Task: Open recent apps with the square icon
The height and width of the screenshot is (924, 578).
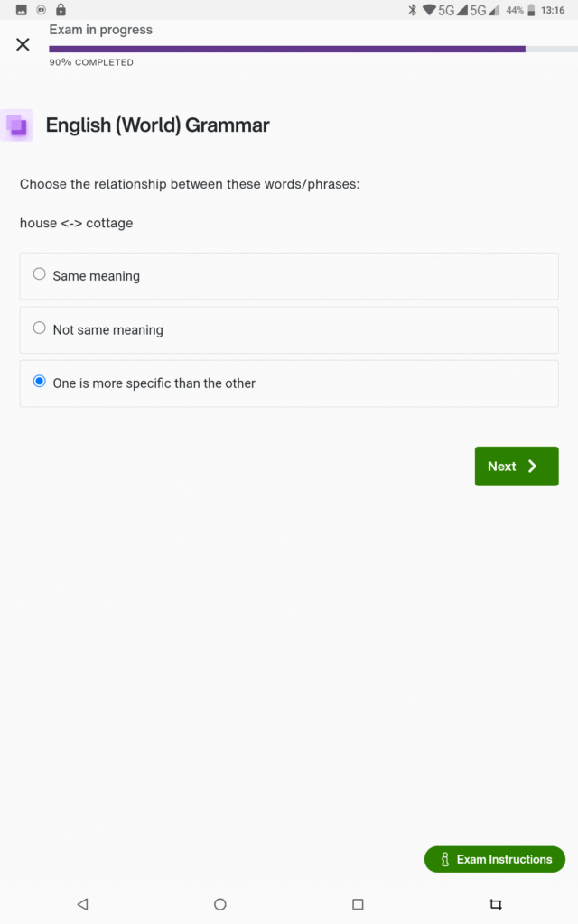Action: (358, 903)
